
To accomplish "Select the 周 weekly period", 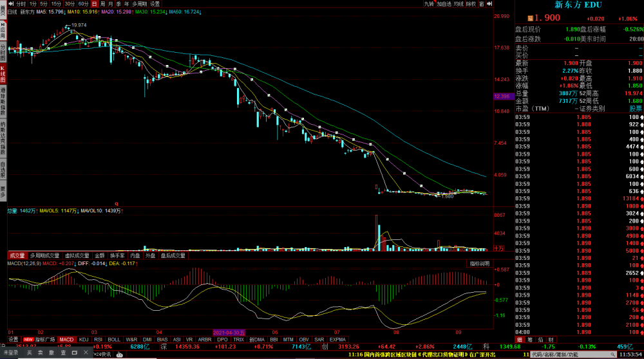I will click(x=102, y=4).
